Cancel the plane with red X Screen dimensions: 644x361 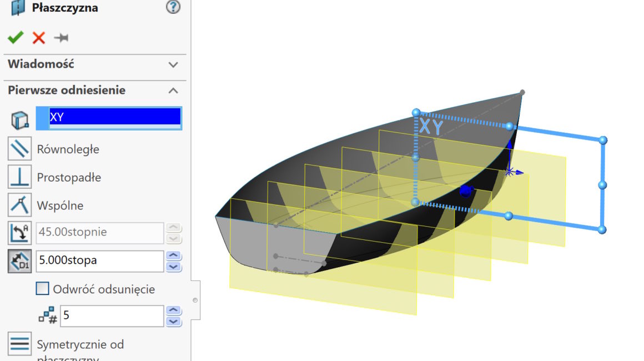pyautogui.click(x=38, y=38)
